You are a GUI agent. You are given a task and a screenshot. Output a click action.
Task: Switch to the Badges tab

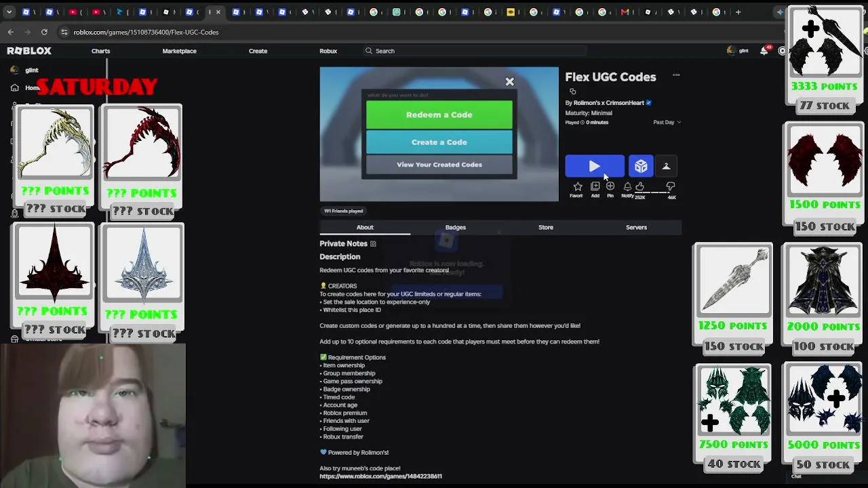click(x=456, y=228)
